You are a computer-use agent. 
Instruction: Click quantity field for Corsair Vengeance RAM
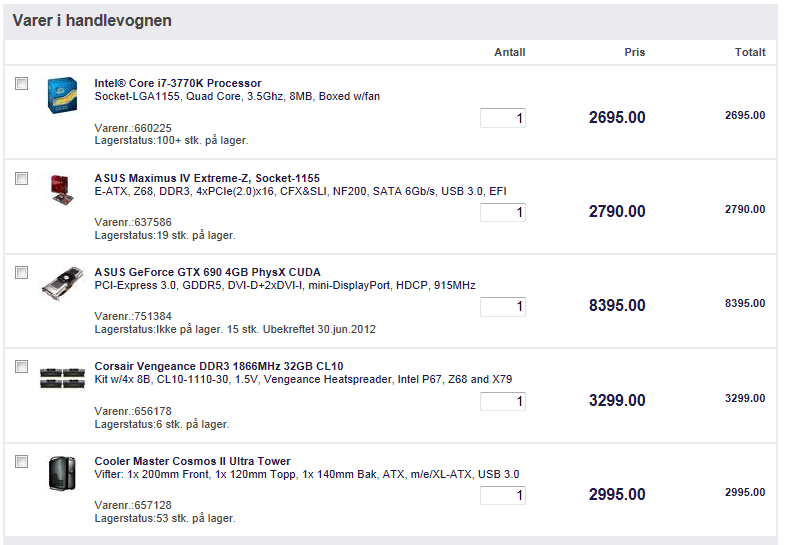[x=503, y=401]
